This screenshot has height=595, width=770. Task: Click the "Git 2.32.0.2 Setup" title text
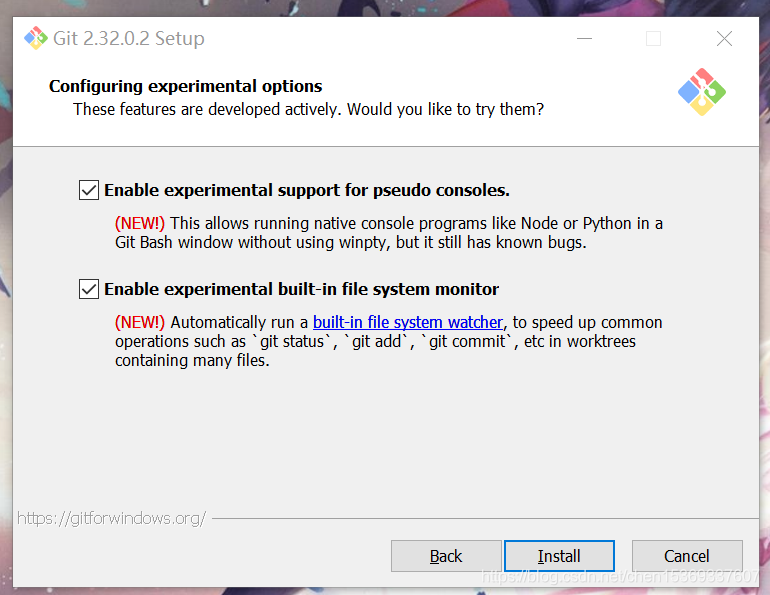pos(130,39)
